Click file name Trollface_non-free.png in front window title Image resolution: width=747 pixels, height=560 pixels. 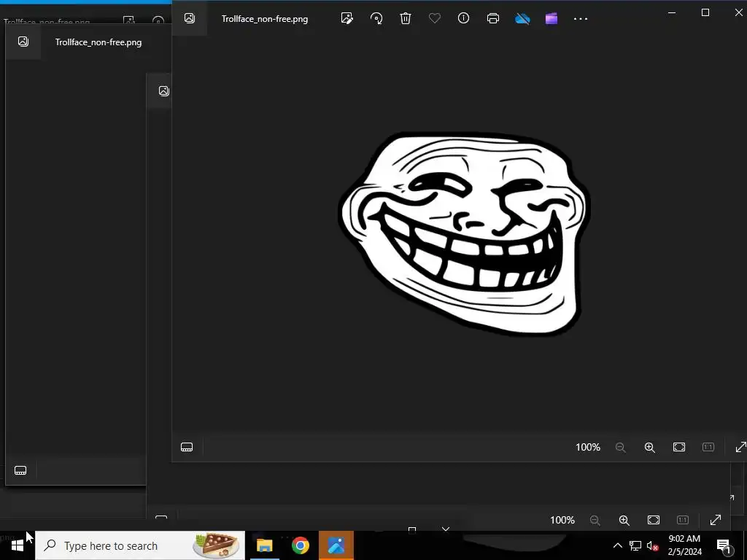(x=265, y=19)
